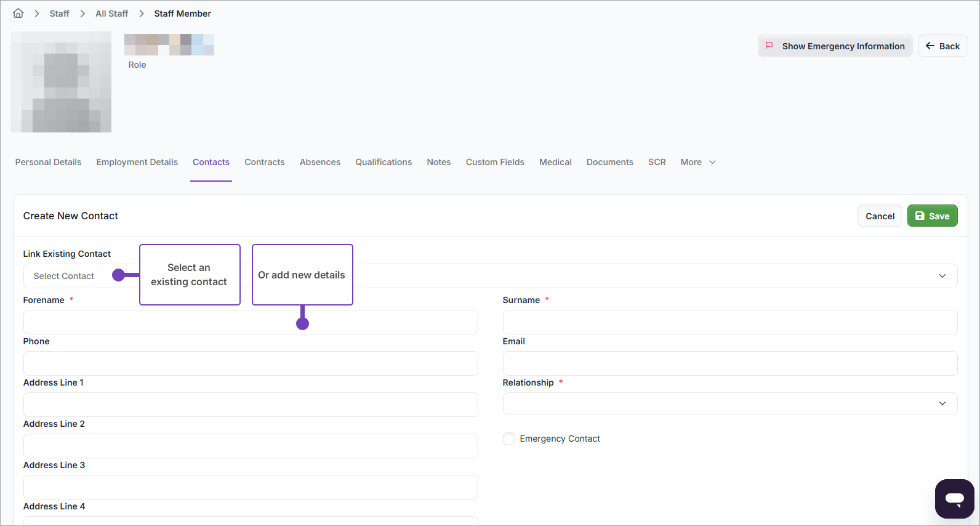Open the Employment Details tab
This screenshot has height=526, width=980.
coord(137,162)
